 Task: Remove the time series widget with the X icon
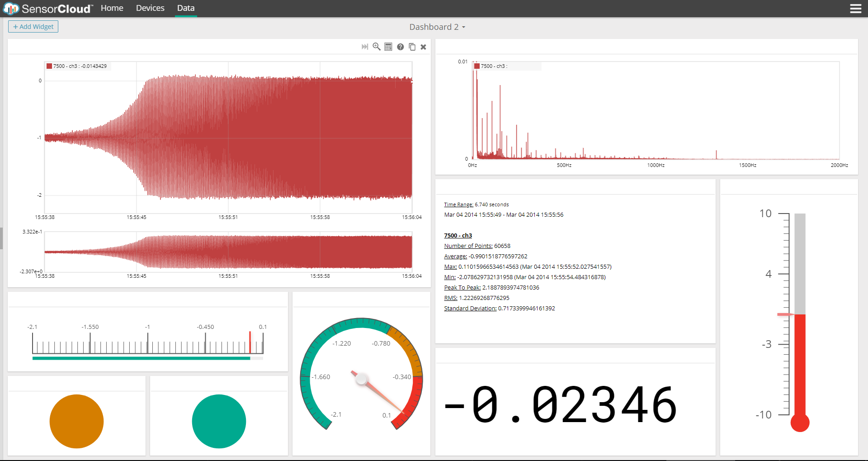click(424, 47)
